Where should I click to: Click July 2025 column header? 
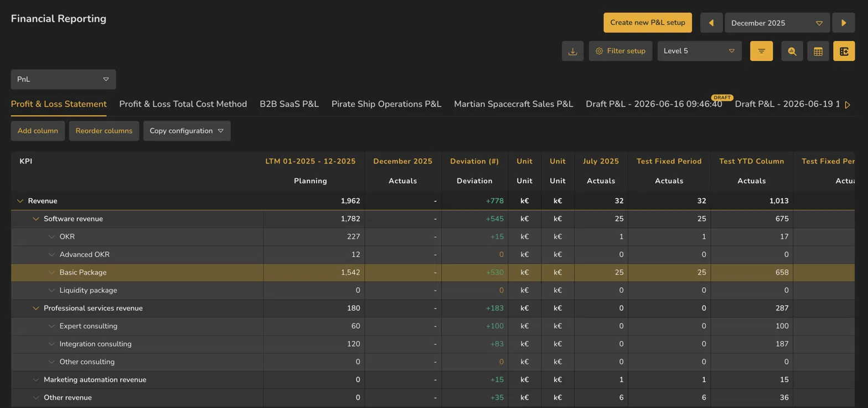point(601,161)
